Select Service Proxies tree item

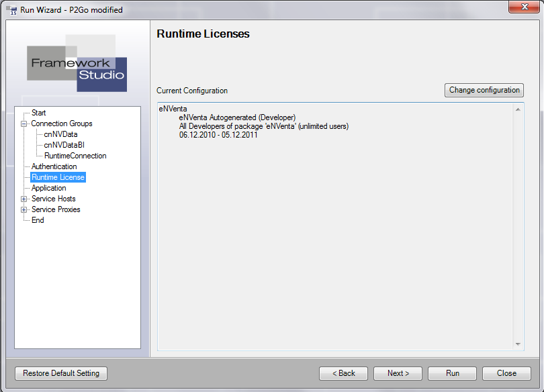pos(56,209)
